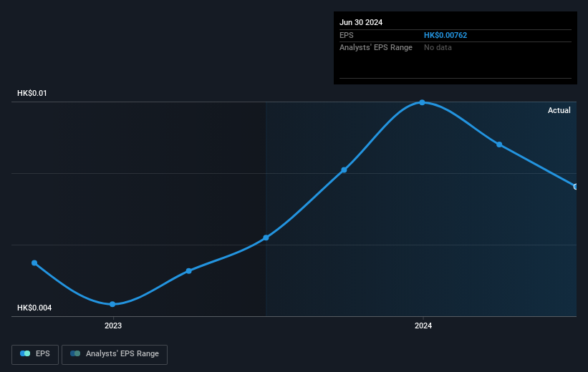Viewport: 588px width, 372px height.
Task: Click the "EPS" row label in the tooltip
Action: 347,35
